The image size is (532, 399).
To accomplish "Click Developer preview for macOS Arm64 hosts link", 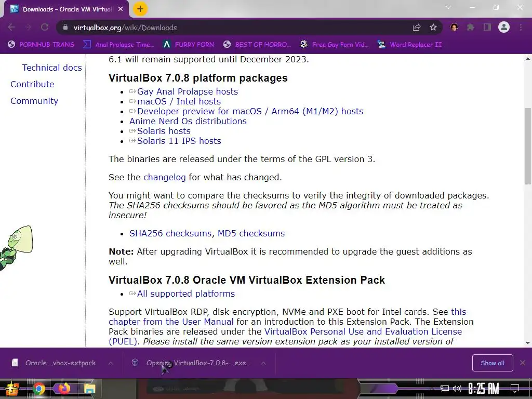I will click(250, 111).
